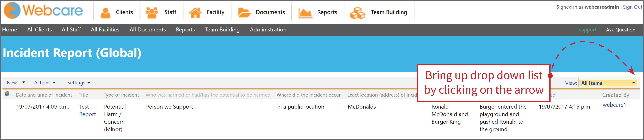
Task: Click Person we Support cell
Action: 170,106
